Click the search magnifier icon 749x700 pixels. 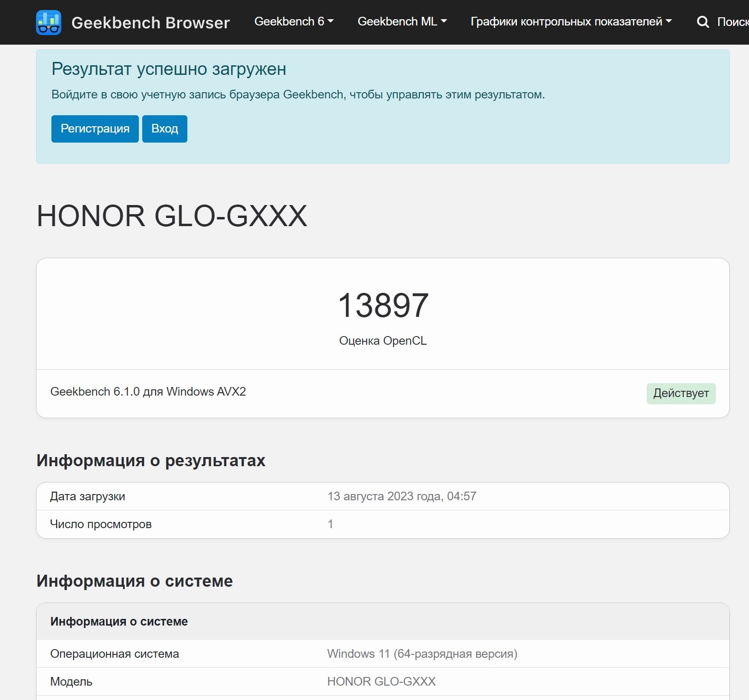(703, 22)
